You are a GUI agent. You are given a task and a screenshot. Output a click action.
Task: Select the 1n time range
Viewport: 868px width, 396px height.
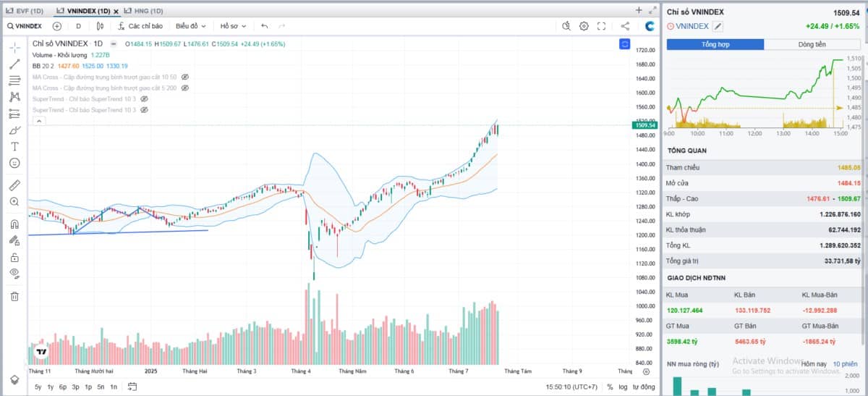114,387
